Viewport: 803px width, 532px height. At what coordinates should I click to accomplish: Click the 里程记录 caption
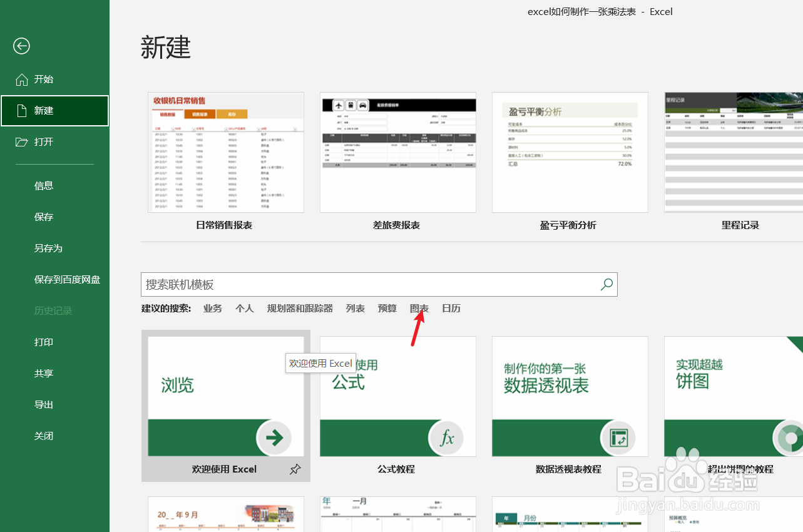740,225
